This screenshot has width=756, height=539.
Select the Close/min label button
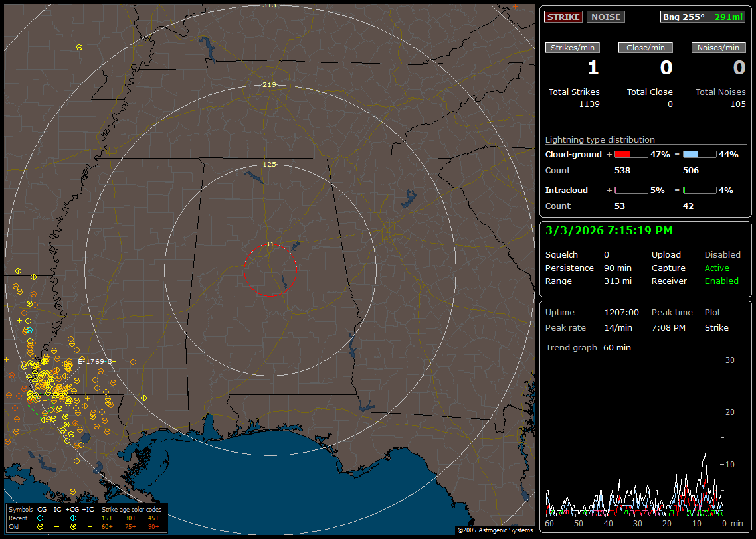[646, 48]
